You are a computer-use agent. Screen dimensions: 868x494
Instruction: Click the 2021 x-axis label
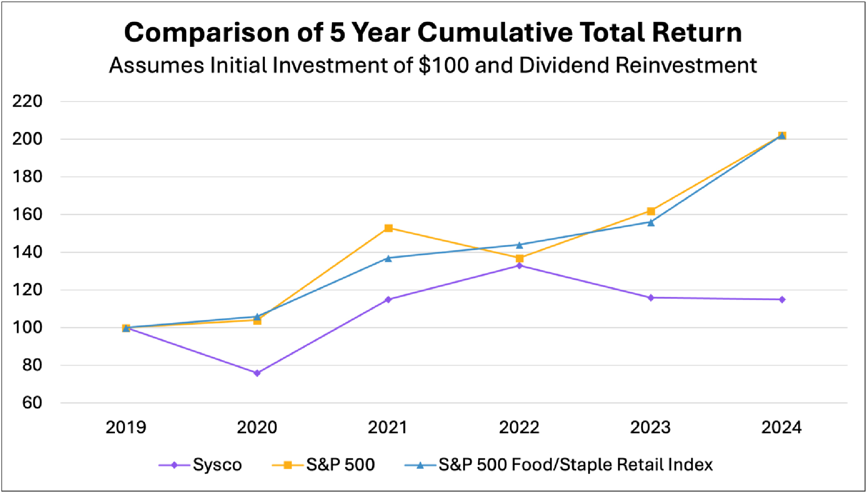[388, 428]
